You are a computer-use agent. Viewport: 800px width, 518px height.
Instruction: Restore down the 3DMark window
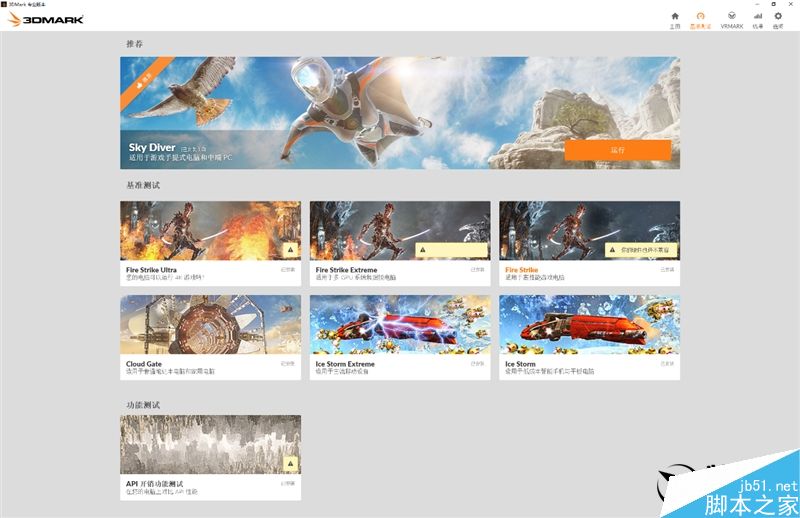coord(773,4)
